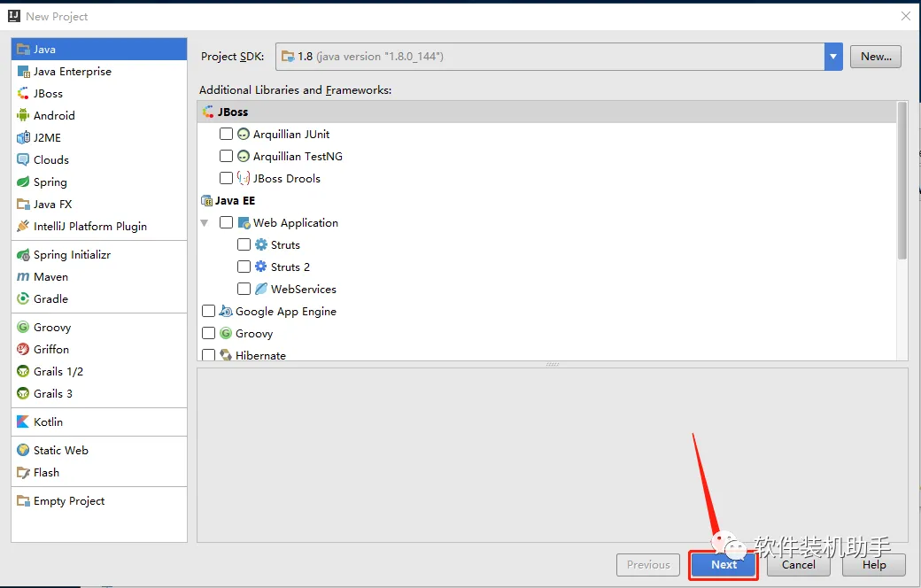Collapse the Web Application tree node
This screenshot has width=921, height=588.
pos(205,223)
